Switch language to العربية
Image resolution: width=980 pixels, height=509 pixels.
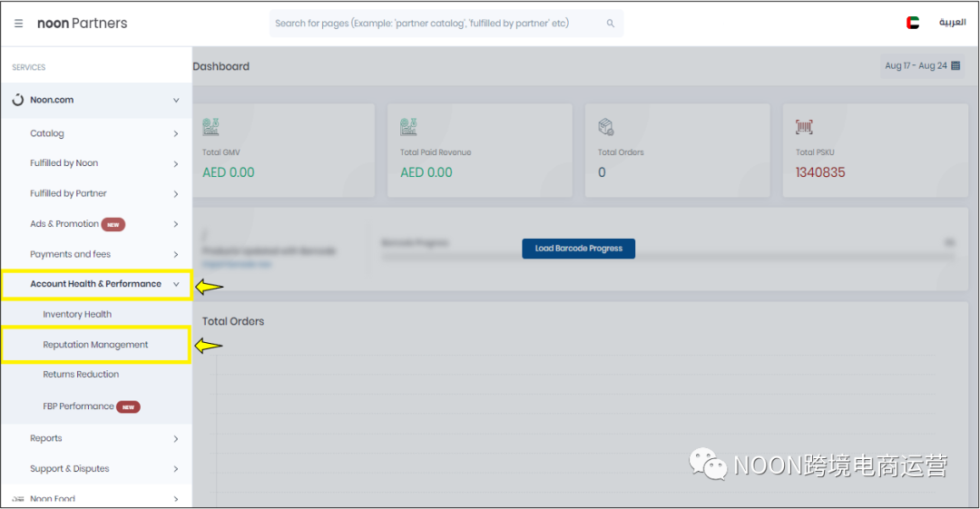click(x=952, y=23)
